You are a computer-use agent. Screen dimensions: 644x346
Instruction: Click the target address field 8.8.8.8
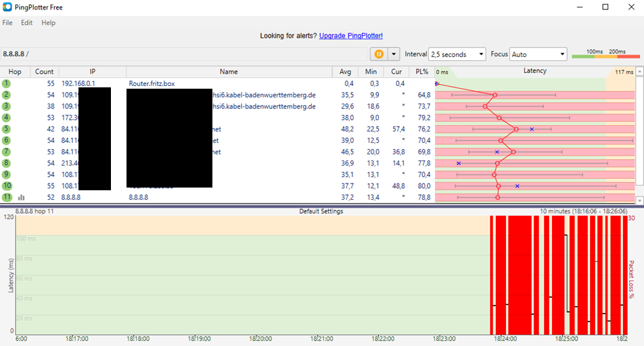coord(184,54)
